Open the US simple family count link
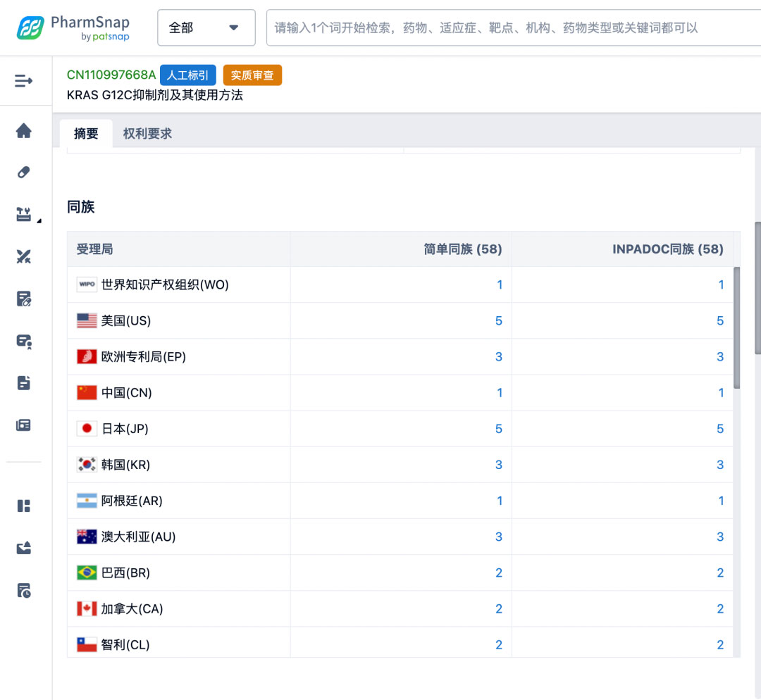761x700 pixels. [498, 320]
